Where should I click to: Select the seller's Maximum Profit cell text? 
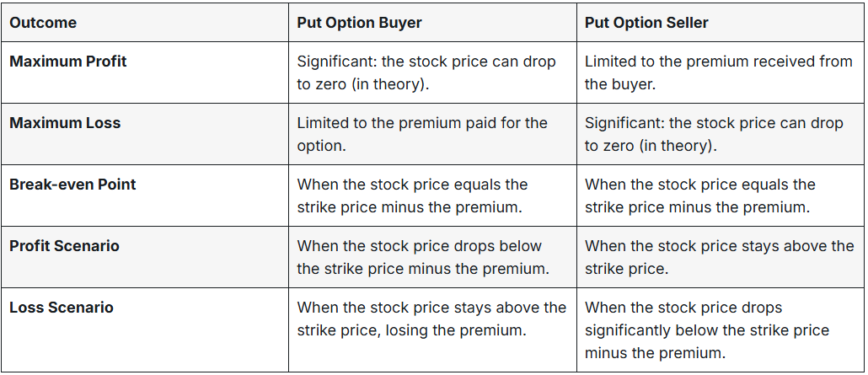[718, 72]
